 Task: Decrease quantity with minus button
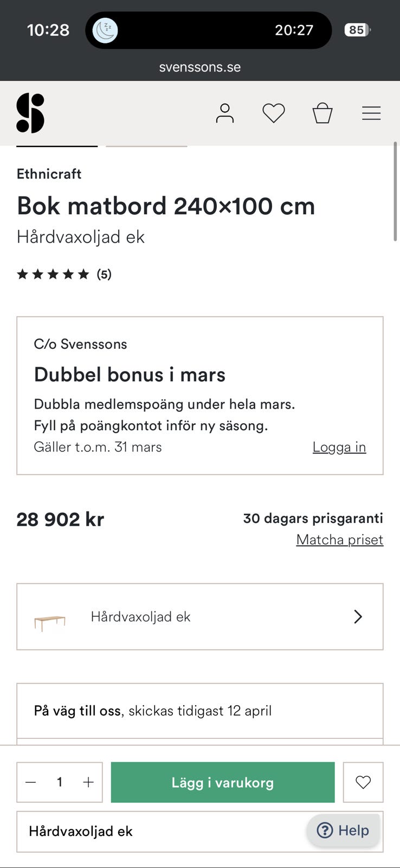pyautogui.click(x=31, y=782)
